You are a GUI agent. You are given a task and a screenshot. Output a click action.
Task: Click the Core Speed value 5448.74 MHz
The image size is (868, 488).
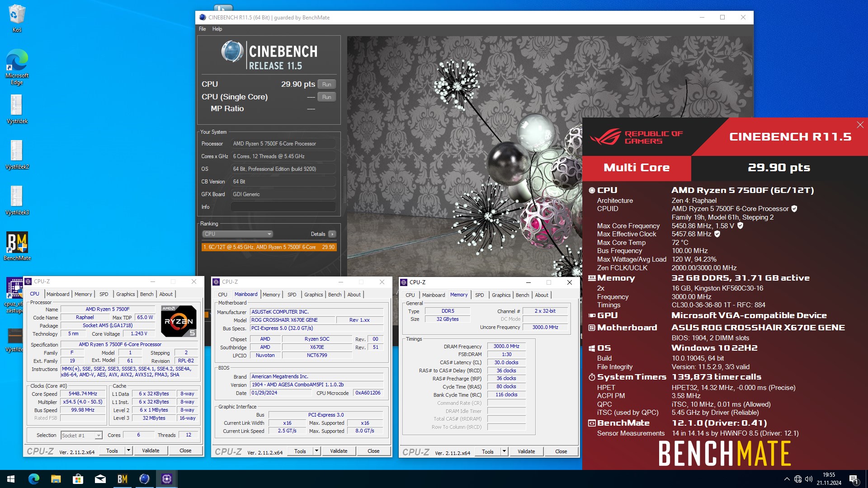[83, 394]
